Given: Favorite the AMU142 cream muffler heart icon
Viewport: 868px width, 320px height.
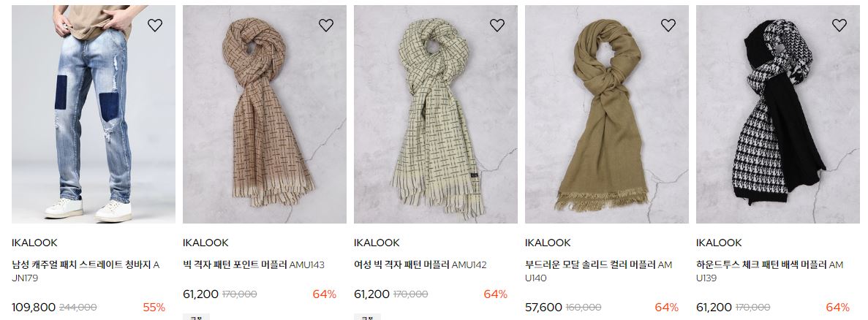Looking at the screenshot, I should (x=497, y=25).
